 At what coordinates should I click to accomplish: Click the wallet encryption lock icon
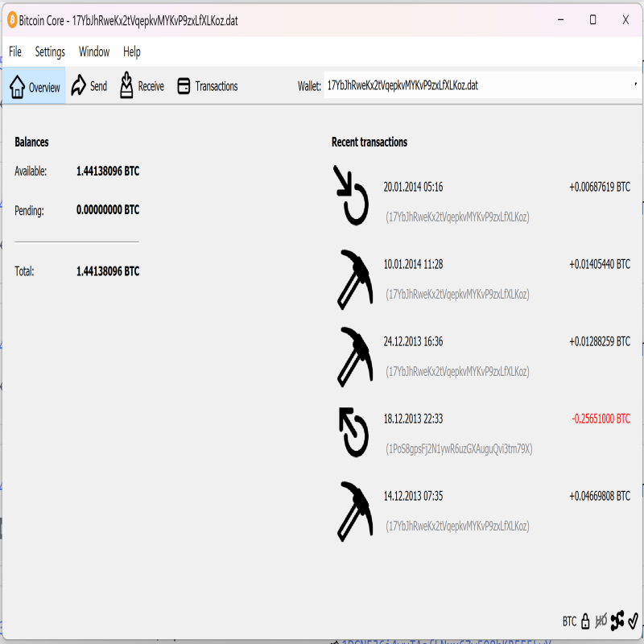tap(586, 621)
